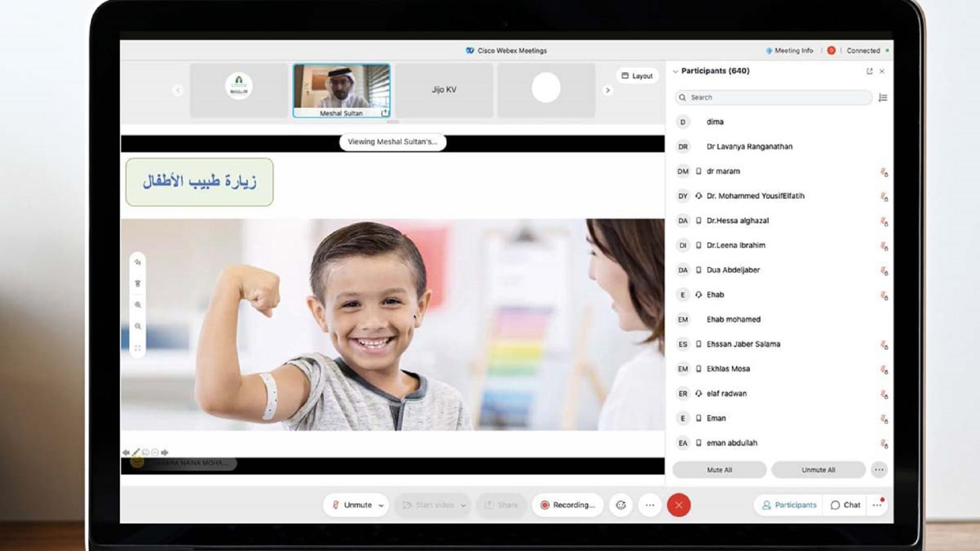Screen dimensions: 980x551
Task: Select the annotation pencil tool below the slide
Action: pos(136,452)
